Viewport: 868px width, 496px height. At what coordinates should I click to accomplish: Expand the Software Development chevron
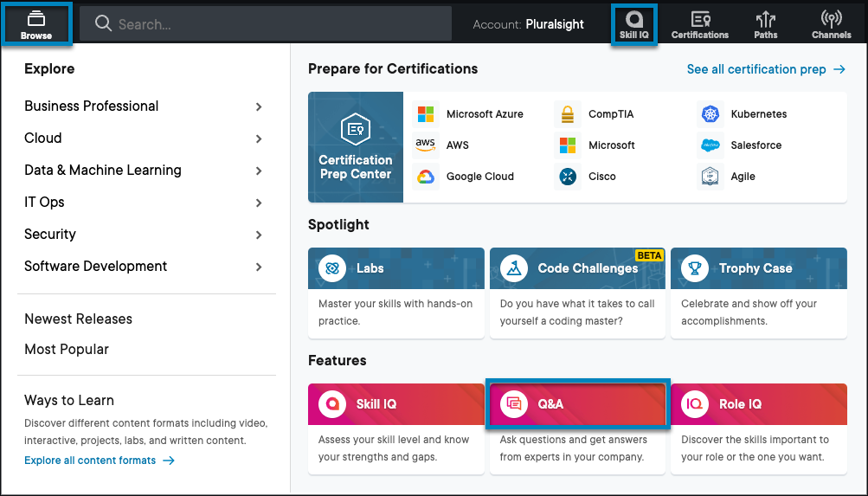[x=259, y=267]
